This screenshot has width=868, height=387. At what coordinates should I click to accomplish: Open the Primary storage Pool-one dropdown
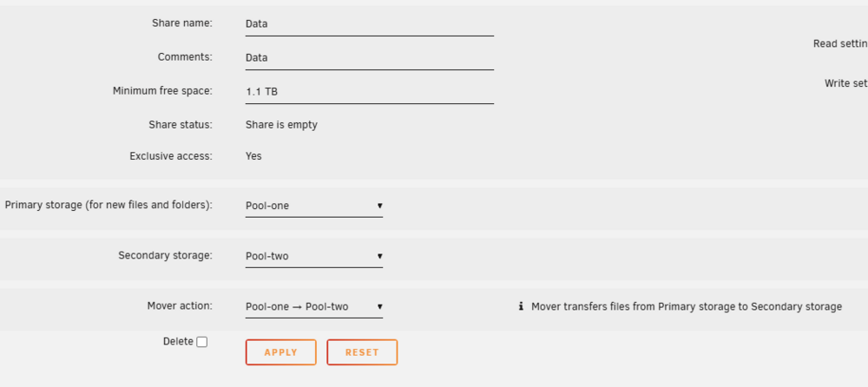coord(314,206)
